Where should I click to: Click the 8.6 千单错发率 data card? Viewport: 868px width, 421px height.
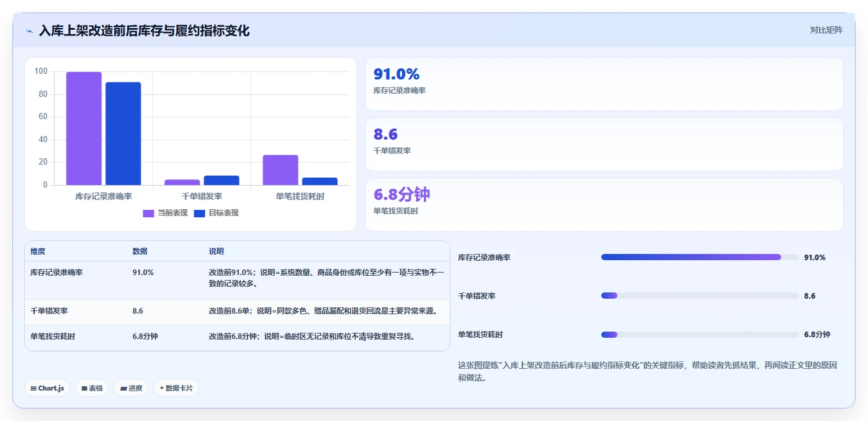[x=604, y=144]
